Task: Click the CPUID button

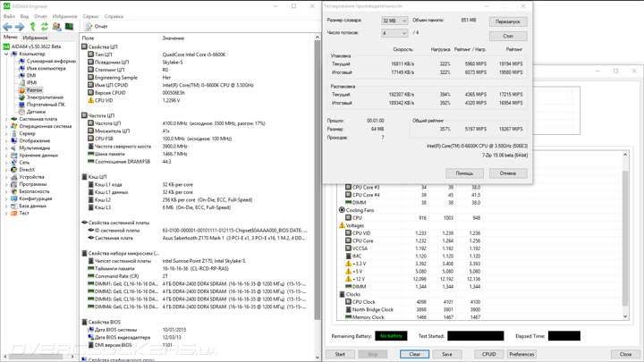Action: pos(489,354)
